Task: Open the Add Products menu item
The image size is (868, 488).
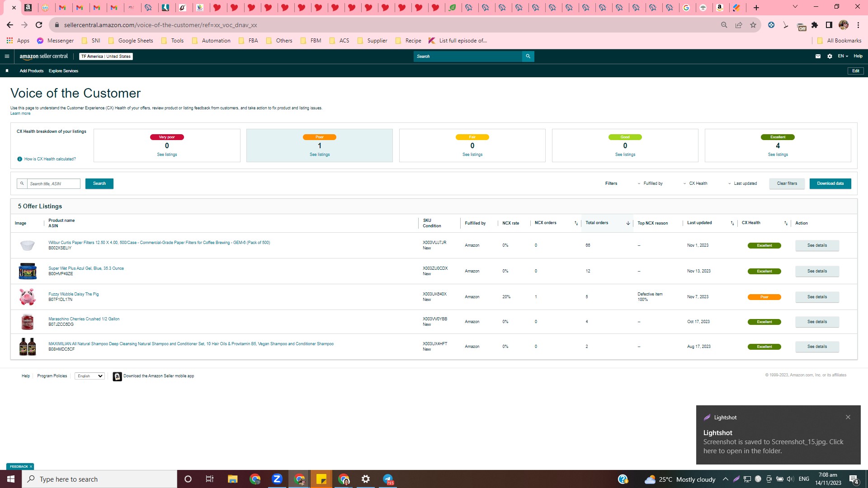Action: coord(32,71)
